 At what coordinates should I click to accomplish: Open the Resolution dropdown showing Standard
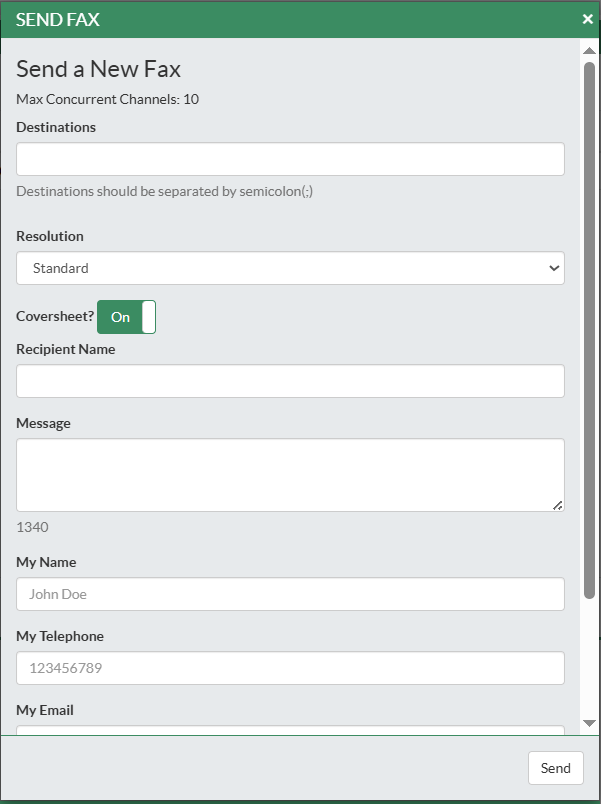[x=290, y=268]
